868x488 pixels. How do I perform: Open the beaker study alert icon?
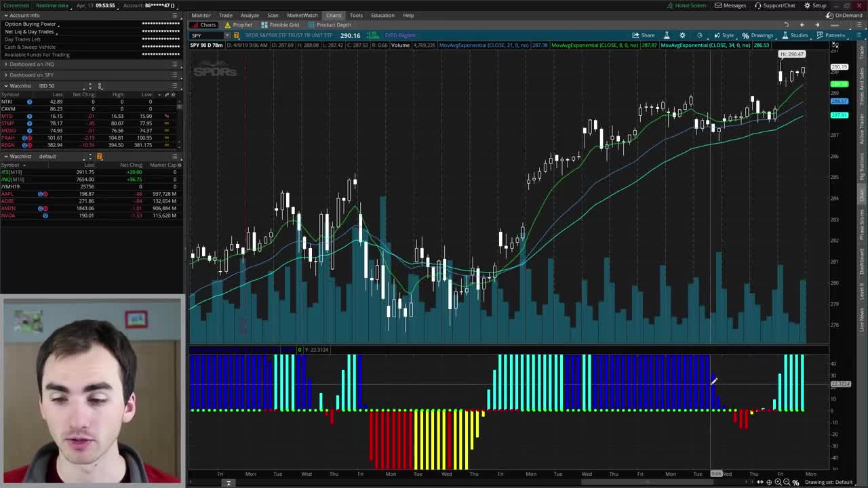click(666, 35)
